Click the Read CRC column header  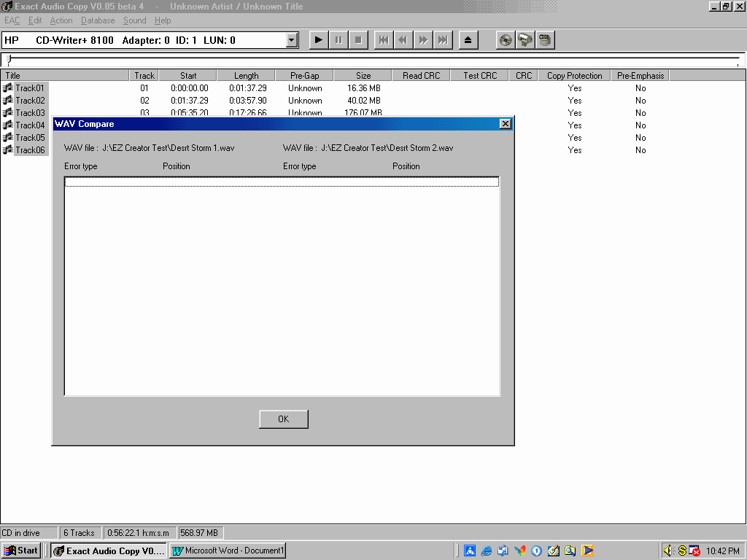[x=421, y=75]
